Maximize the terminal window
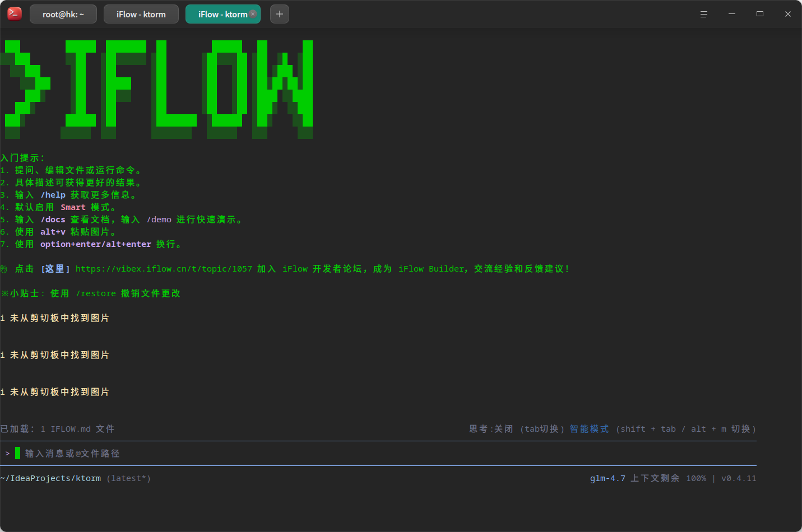Viewport: 802px width, 532px height. pyautogui.click(x=760, y=14)
